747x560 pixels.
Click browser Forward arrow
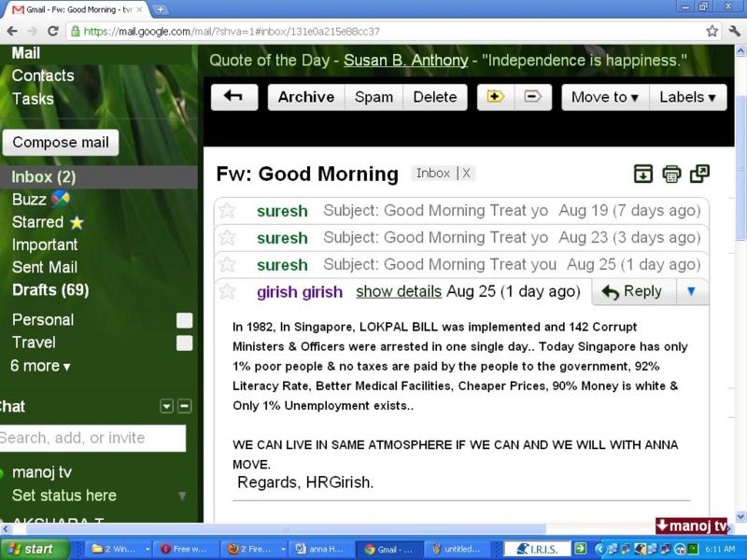click(x=33, y=32)
